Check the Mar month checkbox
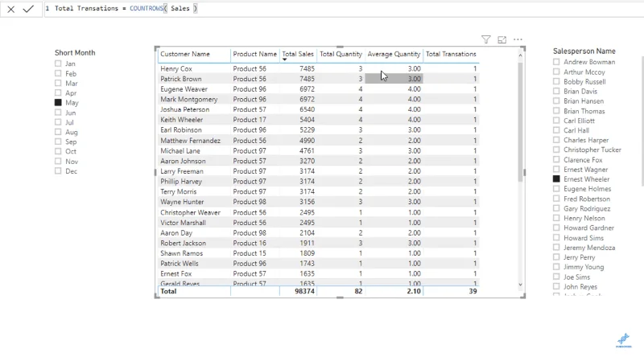Viewport: 644px width, 361px height. tap(58, 84)
